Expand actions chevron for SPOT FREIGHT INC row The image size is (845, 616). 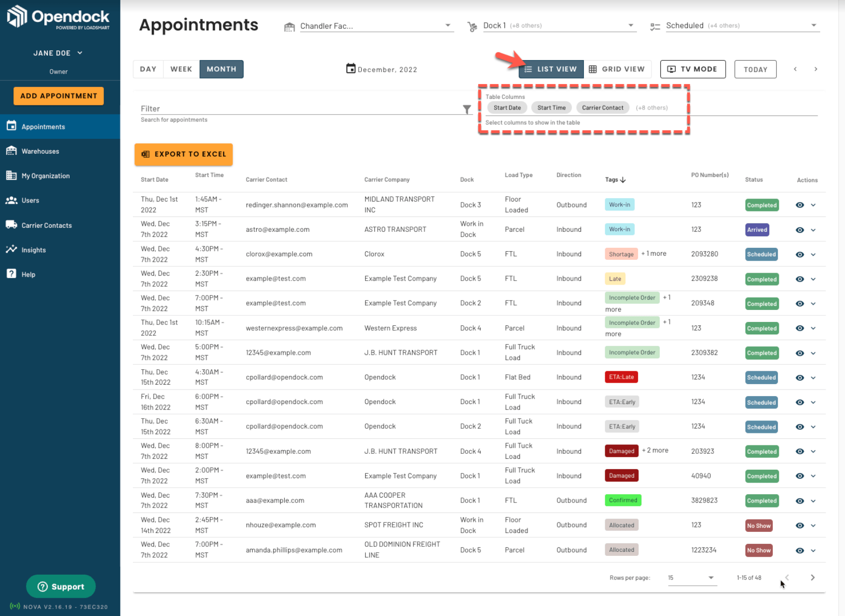[x=813, y=525]
